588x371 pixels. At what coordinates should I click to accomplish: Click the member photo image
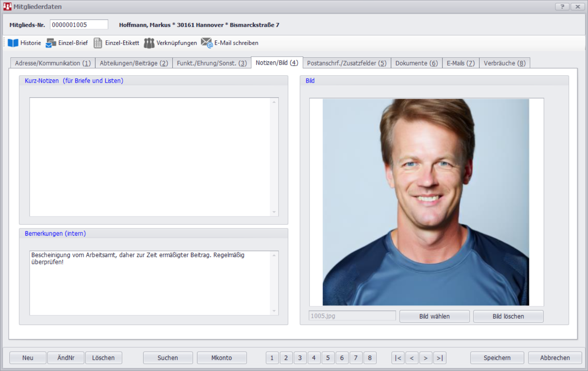[426, 202]
